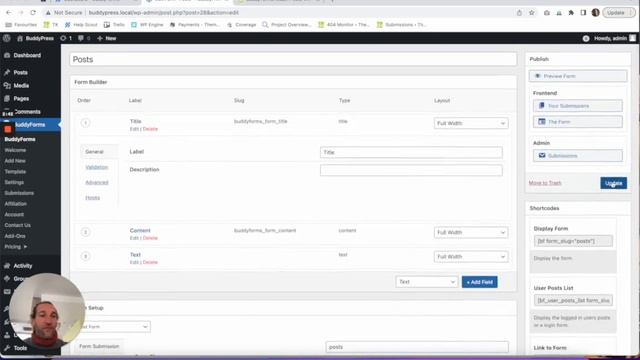Click the Chrome Update button
Viewport: 640px width, 360px height.
[x=618, y=13]
